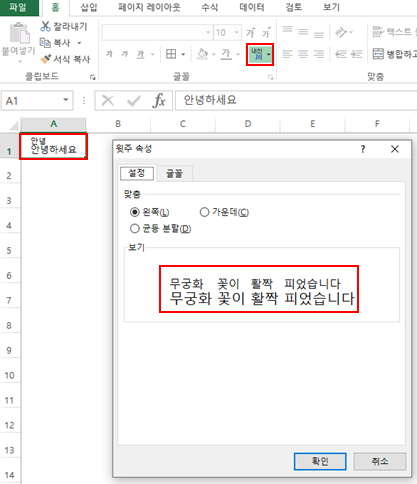The height and width of the screenshot is (484, 417).
Task: Open the Name Box A1 dropdown
Action: pyautogui.click(x=66, y=100)
